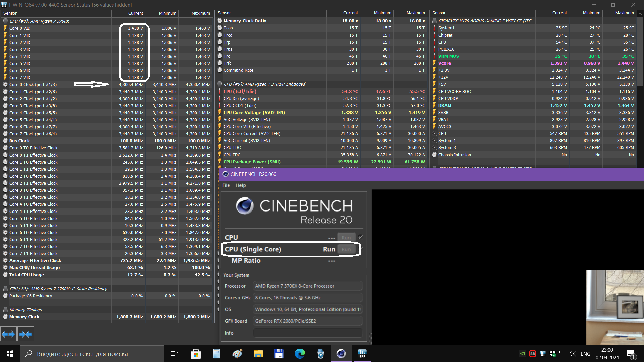Toggle the CPU (Single Core) test checkbox
This screenshot has width=644, height=362.
[362, 249]
